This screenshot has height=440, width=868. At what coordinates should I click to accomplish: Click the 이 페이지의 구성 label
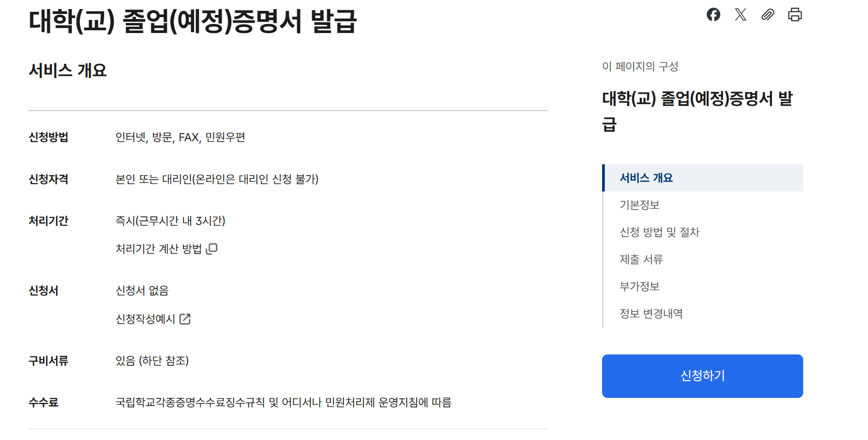click(x=641, y=67)
